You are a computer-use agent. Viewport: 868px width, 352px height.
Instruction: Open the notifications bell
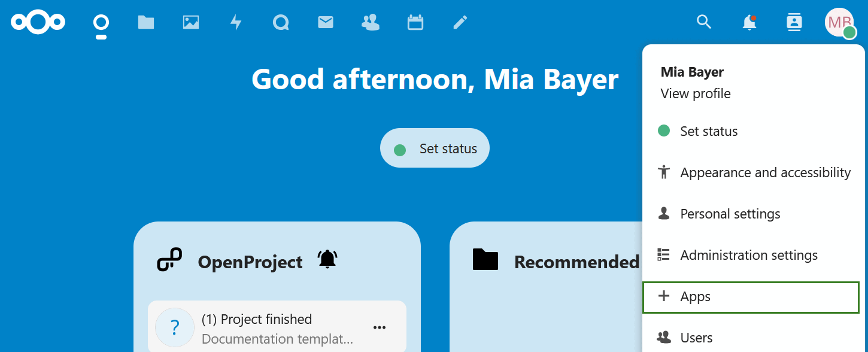[x=748, y=22]
